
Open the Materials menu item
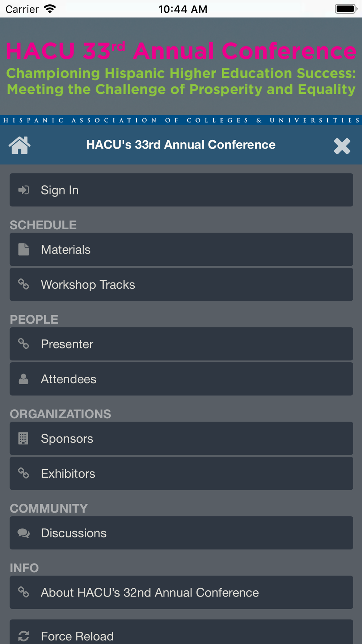[x=181, y=250]
